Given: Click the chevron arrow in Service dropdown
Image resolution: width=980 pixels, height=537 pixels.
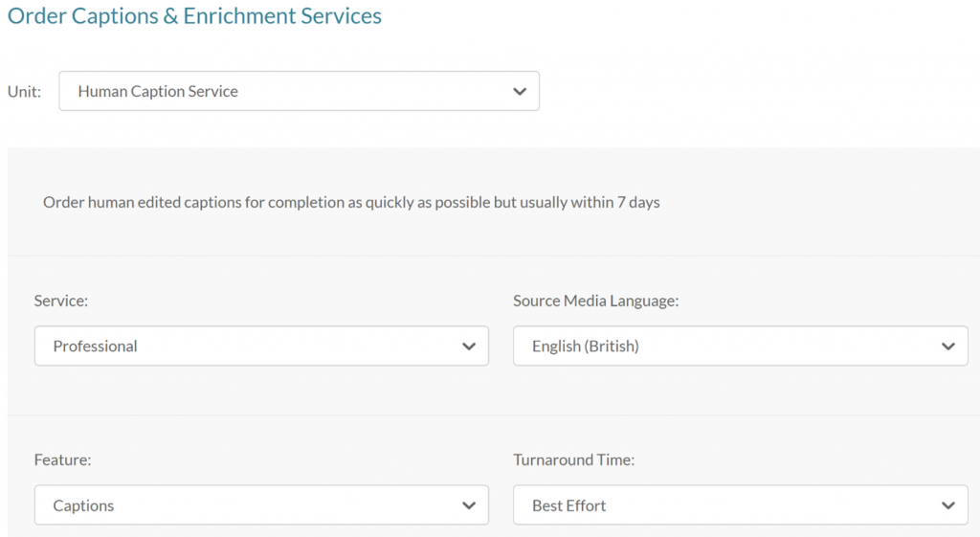Looking at the screenshot, I should [x=469, y=347].
